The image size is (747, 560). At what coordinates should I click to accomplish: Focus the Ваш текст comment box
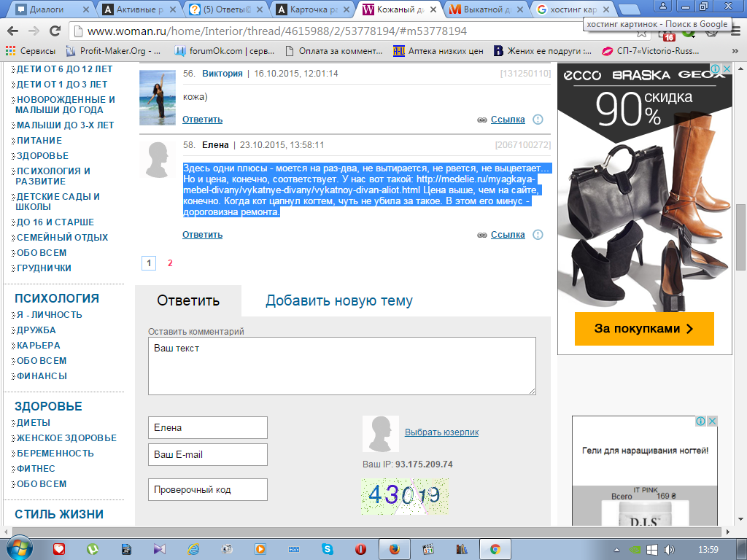coord(342,366)
